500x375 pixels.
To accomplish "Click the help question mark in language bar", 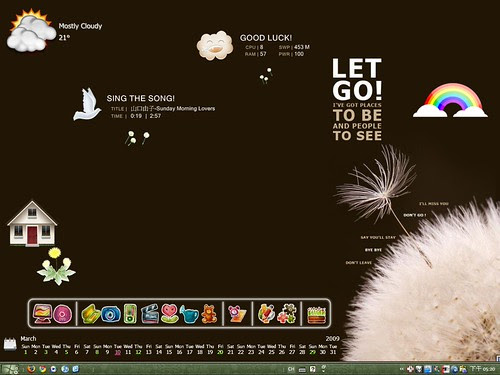I will pyautogui.click(x=313, y=369).
